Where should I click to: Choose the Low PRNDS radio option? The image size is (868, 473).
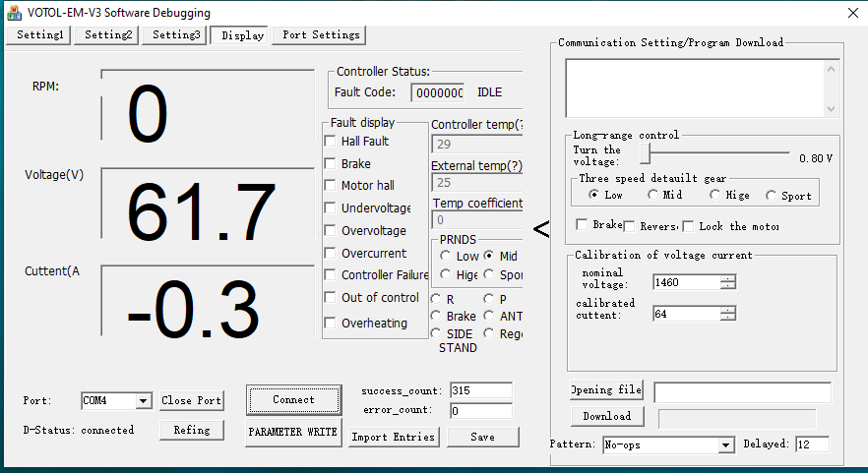coord(446,257)
